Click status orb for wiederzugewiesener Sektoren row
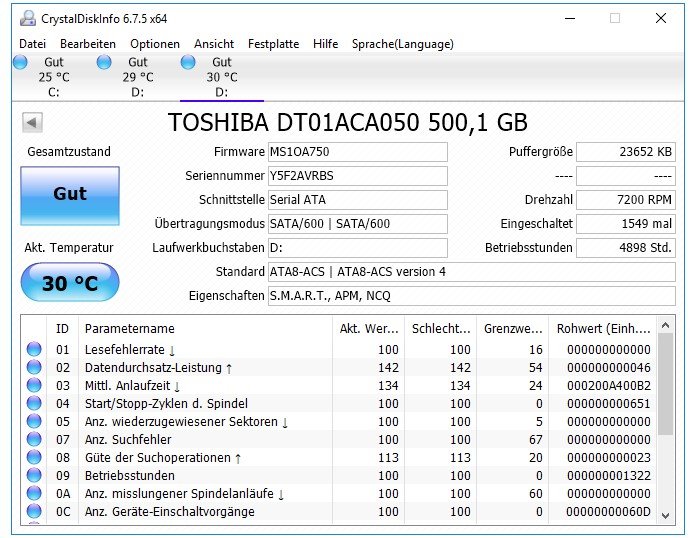Screen dimensions: 696x538 tap(34, 421)
